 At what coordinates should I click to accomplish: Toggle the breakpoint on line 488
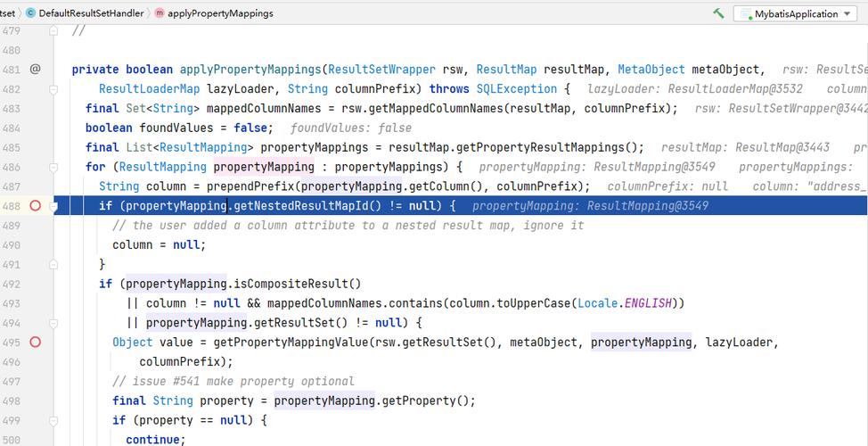[35, 206]
